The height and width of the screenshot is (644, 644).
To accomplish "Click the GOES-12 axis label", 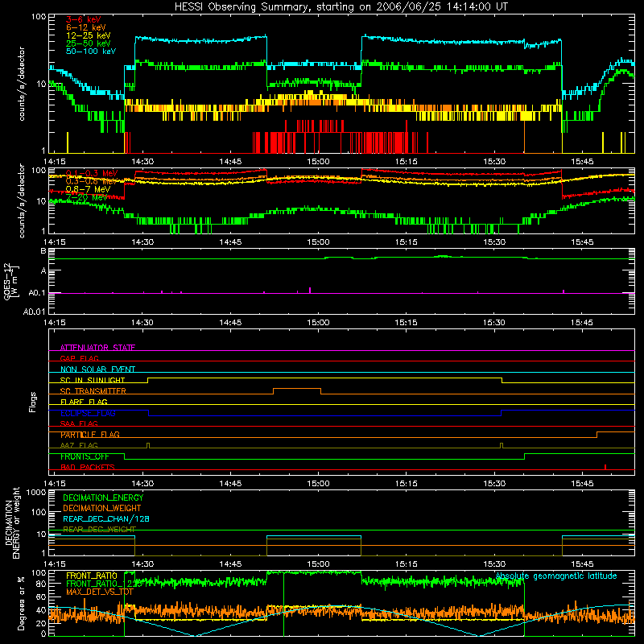I will click(11, 281).
